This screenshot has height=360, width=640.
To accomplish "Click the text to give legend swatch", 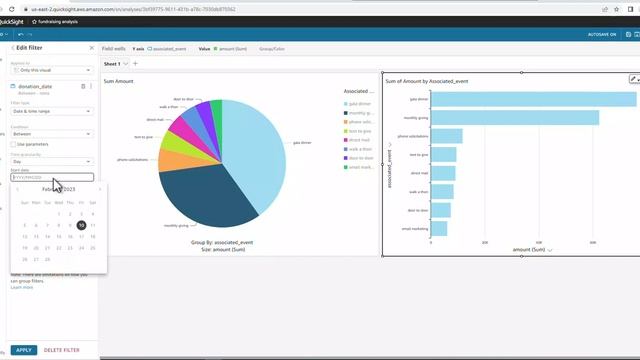I will [x=346, y=131].
